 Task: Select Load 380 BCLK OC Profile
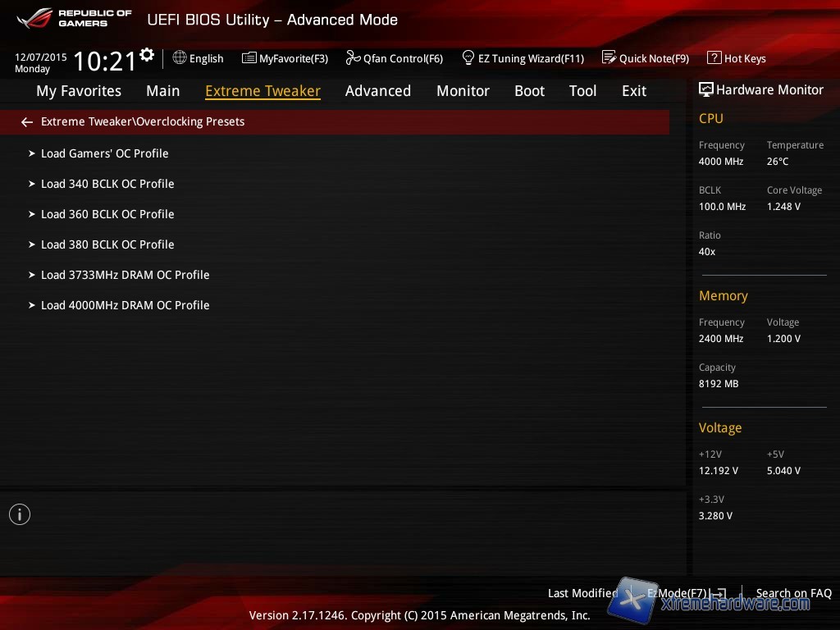coord(107,244)
